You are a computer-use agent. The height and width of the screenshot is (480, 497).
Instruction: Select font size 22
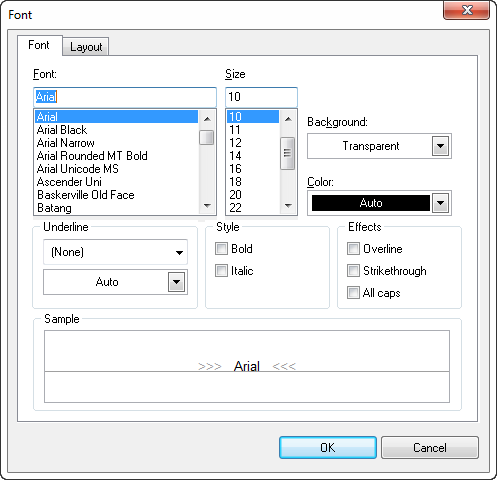click(253, 208)
